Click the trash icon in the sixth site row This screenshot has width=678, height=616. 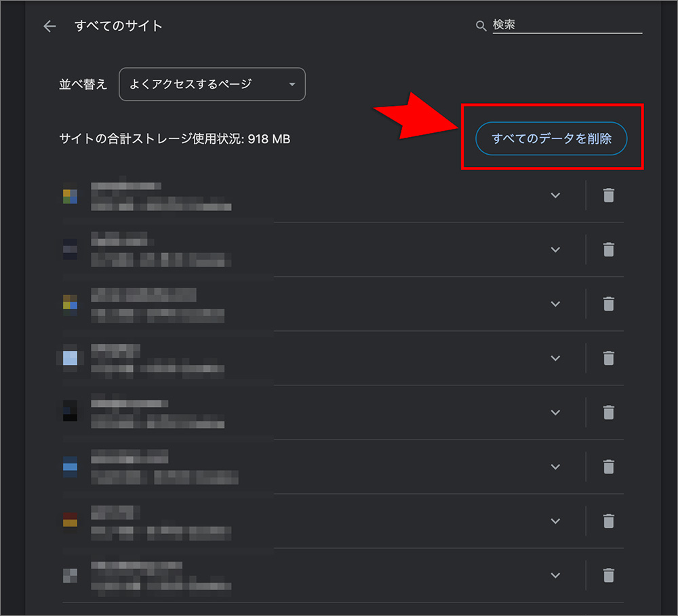click(x=608, y=467)
